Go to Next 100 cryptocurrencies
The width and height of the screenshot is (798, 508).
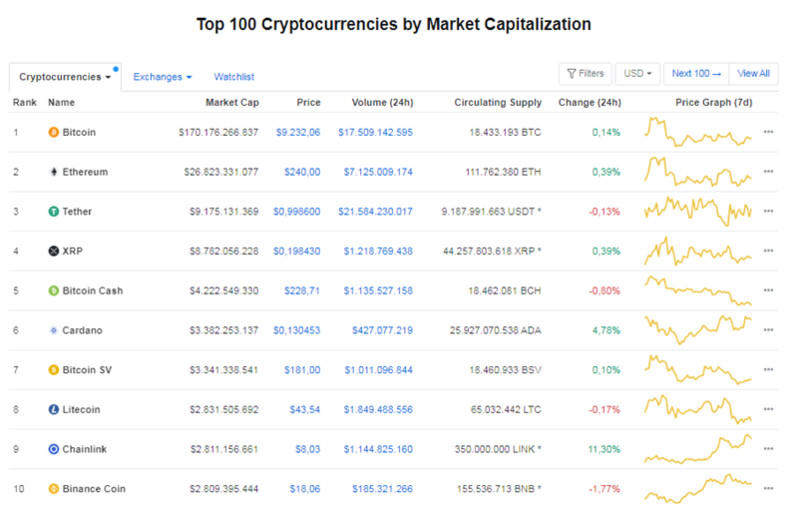pos(696,74)
